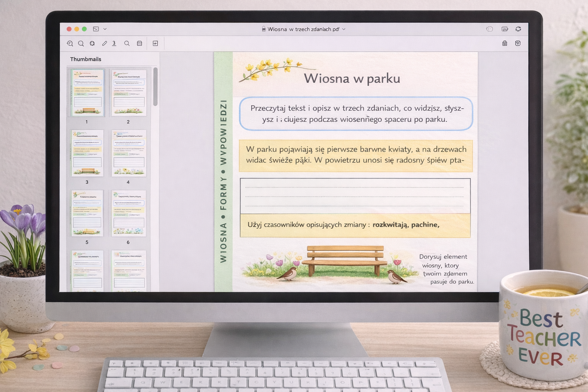This screenshot has width=588, height=392.
Task: Toggle the sidebar view button in the title bar
Action: tap(96, 29)
